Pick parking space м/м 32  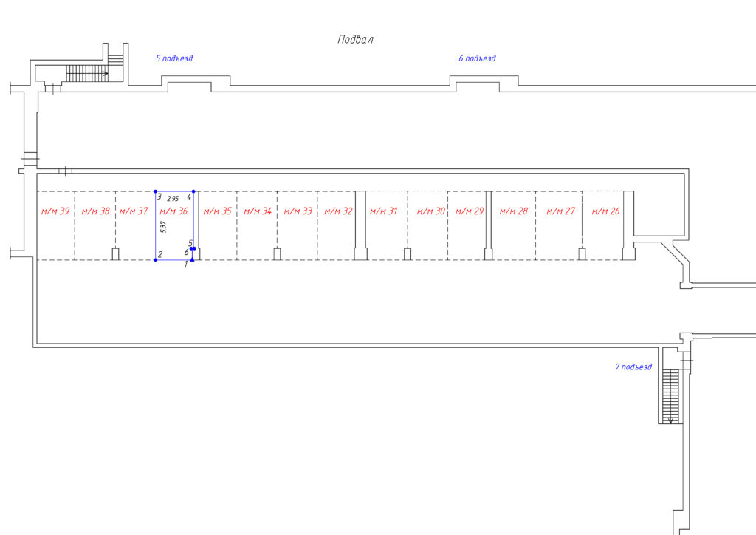338,211
